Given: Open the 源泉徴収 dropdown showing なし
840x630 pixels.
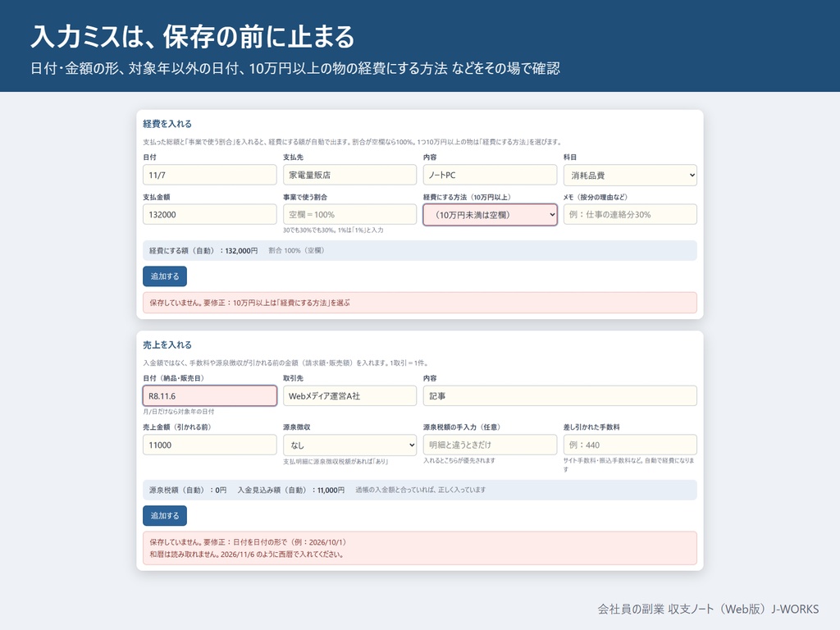Looking at the screenshot, I should 349,445.
